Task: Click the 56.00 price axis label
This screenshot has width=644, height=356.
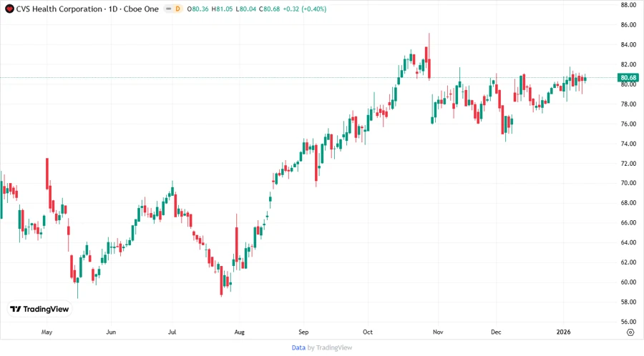Action: coord(628,322)
